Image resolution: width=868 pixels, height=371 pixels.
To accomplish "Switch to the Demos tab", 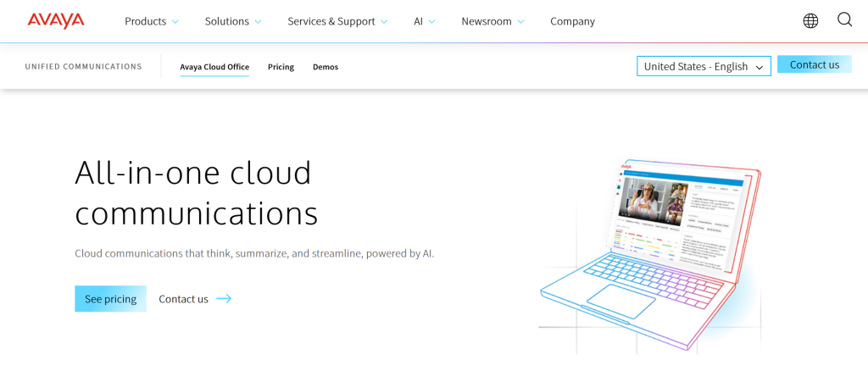I will pyautogui.click(x=325, y=67).
